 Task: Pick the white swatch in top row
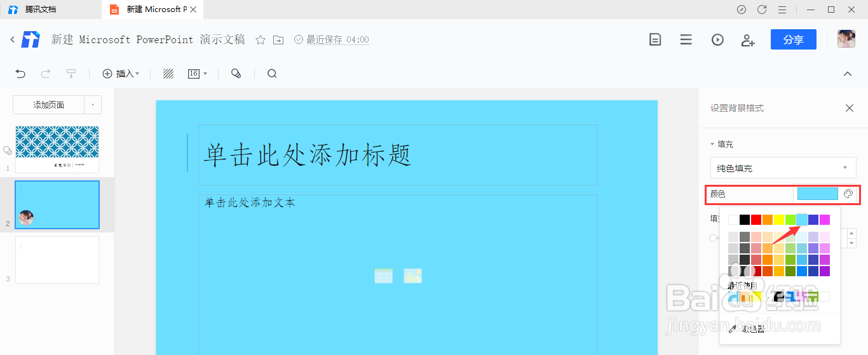click(733, 220)
